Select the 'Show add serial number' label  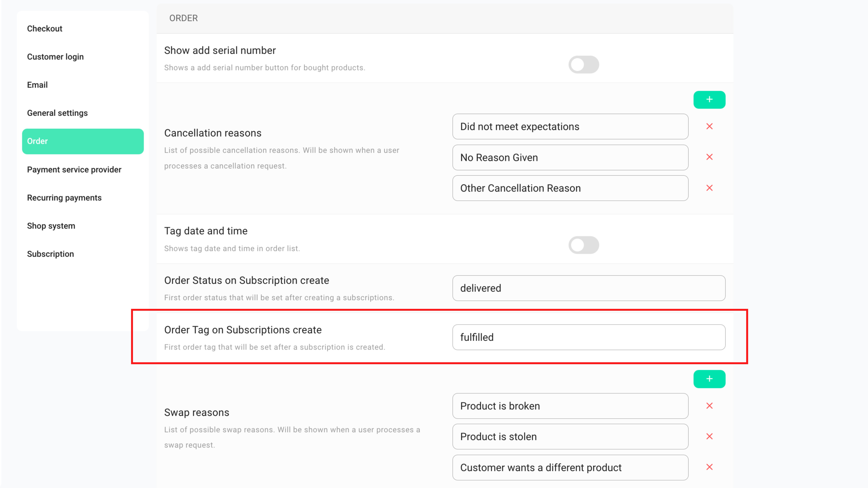tap(220, 50)
